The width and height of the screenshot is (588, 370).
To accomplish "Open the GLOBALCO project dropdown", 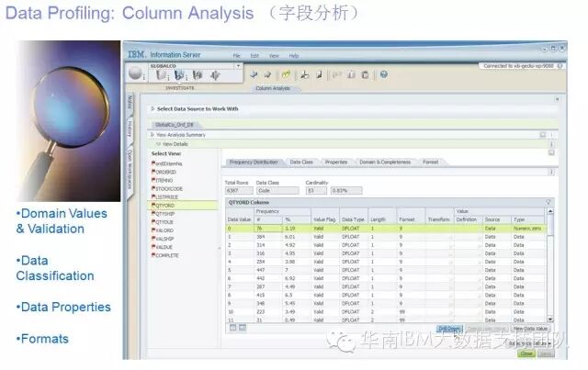I will click(238, 66).
